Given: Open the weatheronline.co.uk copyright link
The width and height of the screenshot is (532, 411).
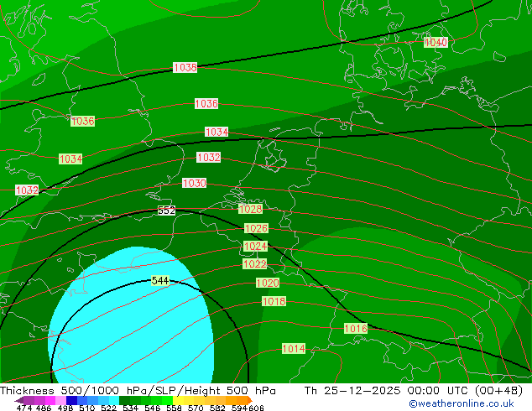Looking at the screenshot, I should click(462, 403).
